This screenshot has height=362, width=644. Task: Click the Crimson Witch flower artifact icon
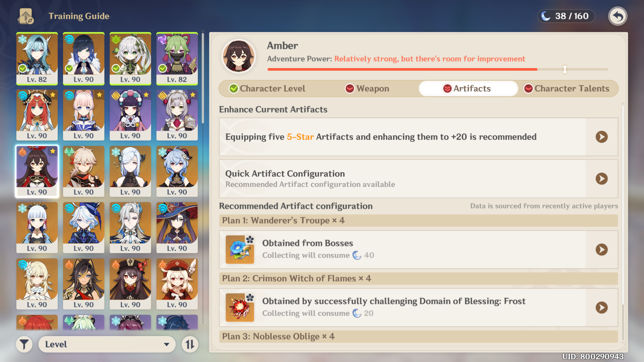click(x=239, y=307)
